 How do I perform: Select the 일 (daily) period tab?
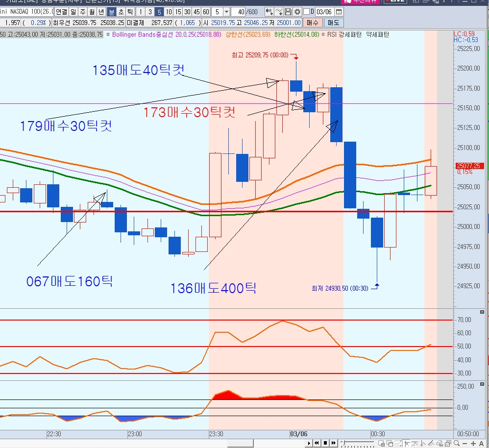(x=73, y=12)
